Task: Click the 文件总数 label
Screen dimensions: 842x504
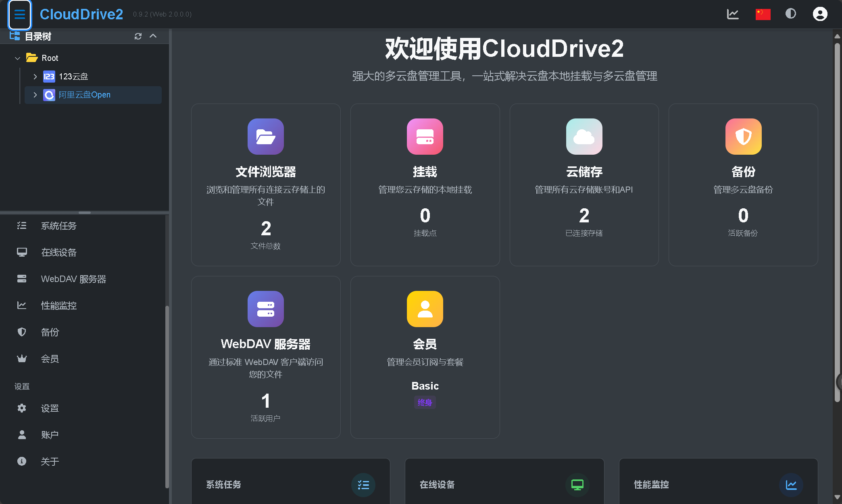Action: [x=266, y=246]
